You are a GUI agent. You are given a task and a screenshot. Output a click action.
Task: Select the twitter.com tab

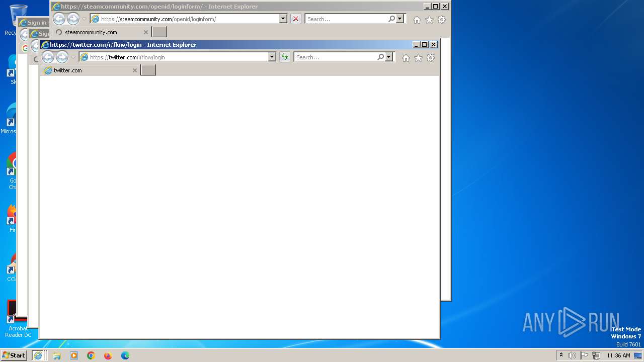point(91,70)
